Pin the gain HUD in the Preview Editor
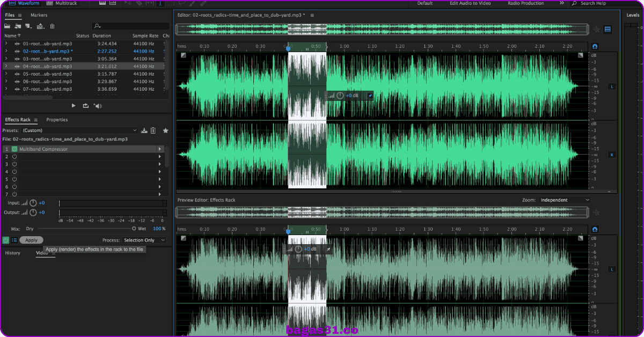 pos(328,249)
